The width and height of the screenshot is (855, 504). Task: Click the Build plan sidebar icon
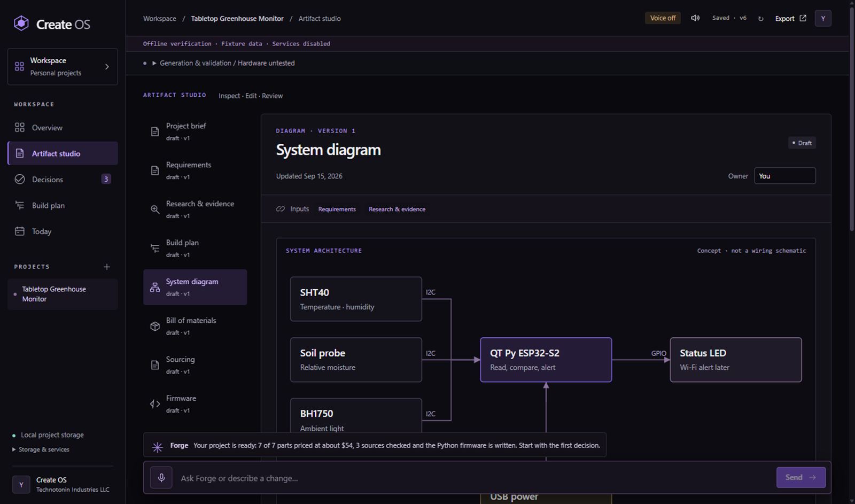(20, 205)
